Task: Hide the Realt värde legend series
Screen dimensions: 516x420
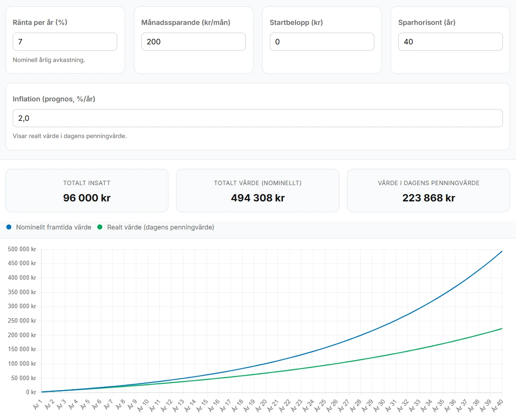Action: [160, 227]
